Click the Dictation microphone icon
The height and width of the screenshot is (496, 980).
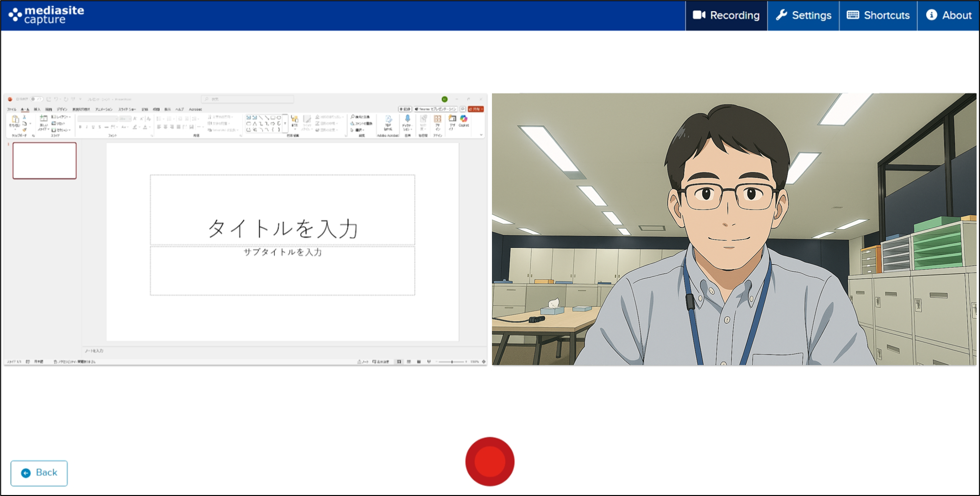(x=407, y=119)
